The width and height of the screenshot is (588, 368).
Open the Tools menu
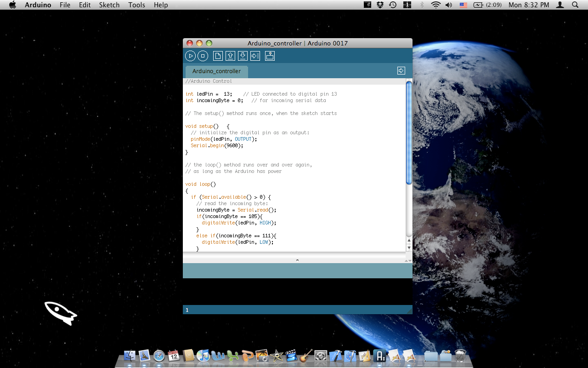pyautogui.click(x=137, y=5)
